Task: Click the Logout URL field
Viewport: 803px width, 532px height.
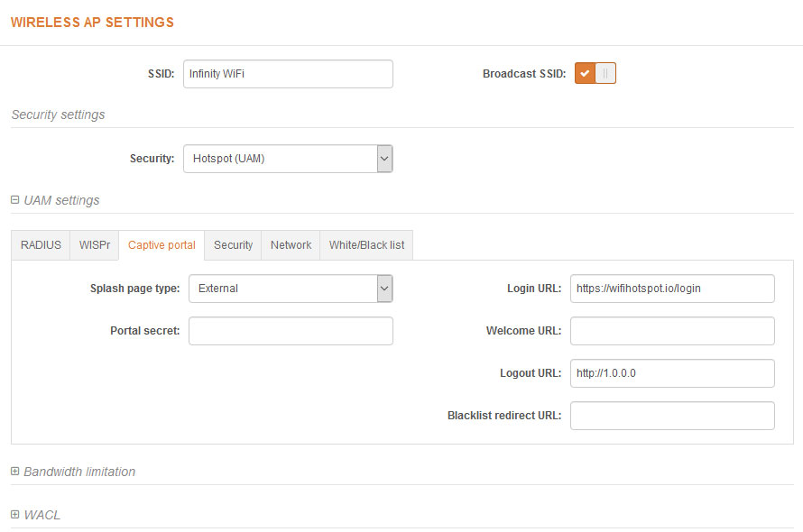Action: (671, 373)
